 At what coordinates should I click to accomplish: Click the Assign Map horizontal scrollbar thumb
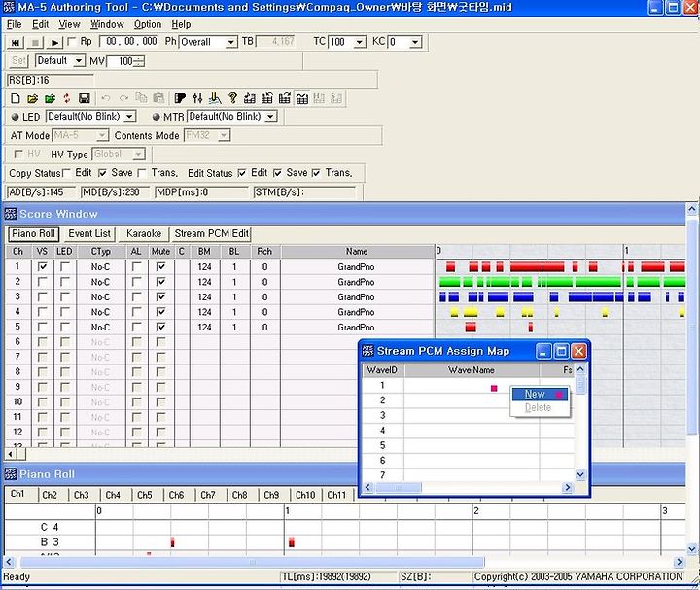pyautogui.click(x=399, y=487)
